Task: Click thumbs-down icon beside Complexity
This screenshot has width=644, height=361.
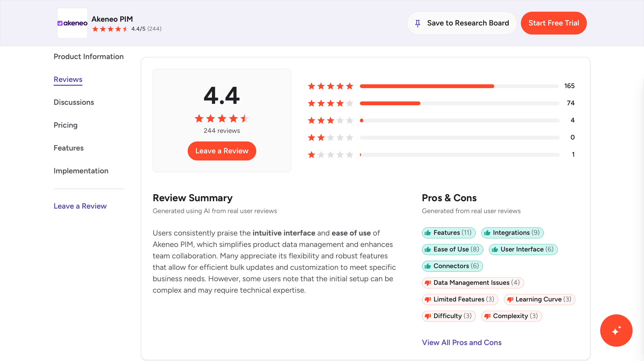Action: (x=487, y=316)
